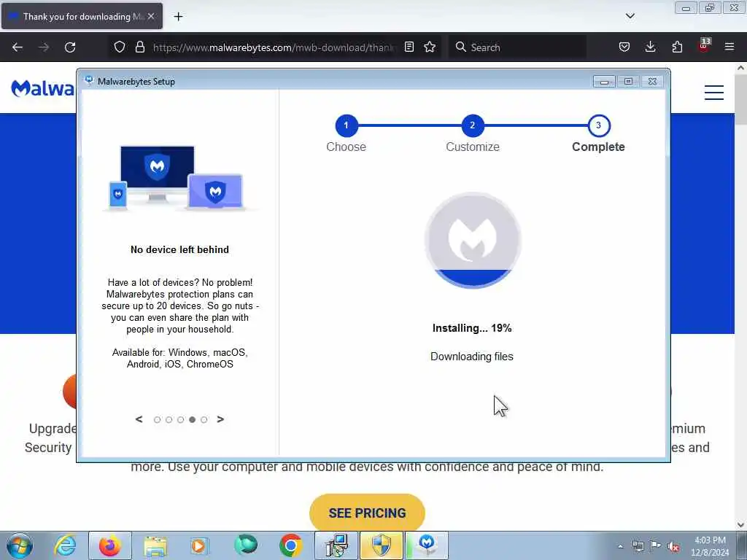Close the Malwarebytes Setup window
This screenshot has width=747, height=560.
coord(653,82)
